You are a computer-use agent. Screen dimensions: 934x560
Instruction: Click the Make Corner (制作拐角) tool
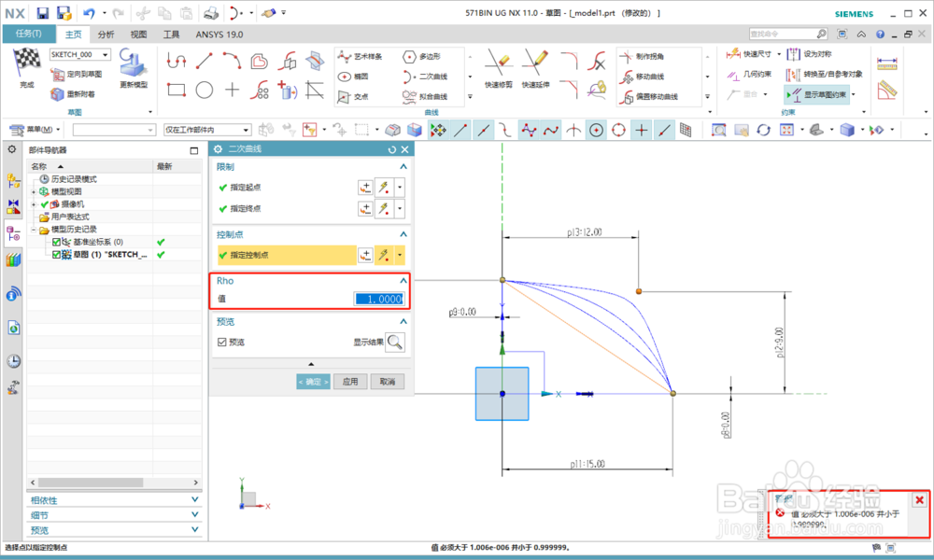(642, 57)
